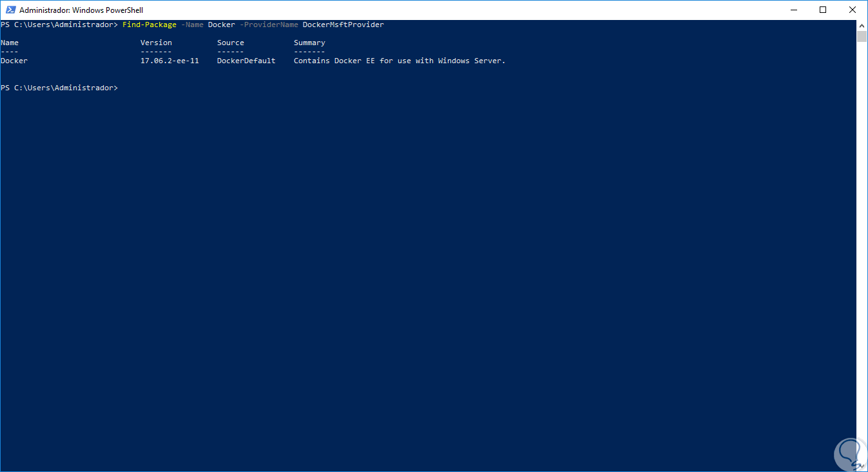Close the Windows PowerShell window
868x472 pixels.
click(x=853, y=10)
